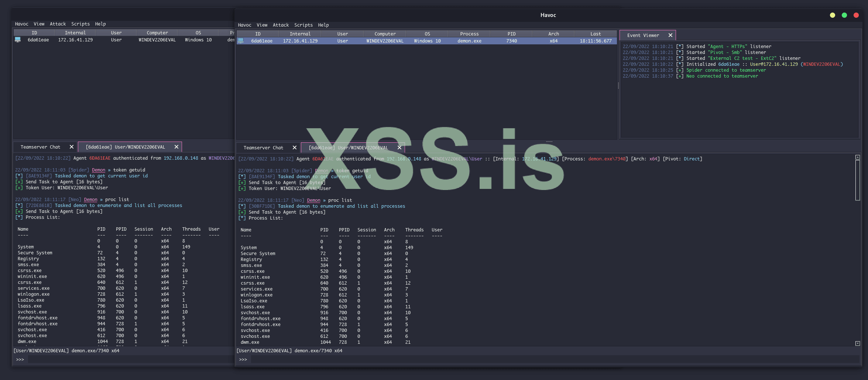Switch to the Event Viewer tab
Viewport: 868px width, 380px height.
point(643,35)
